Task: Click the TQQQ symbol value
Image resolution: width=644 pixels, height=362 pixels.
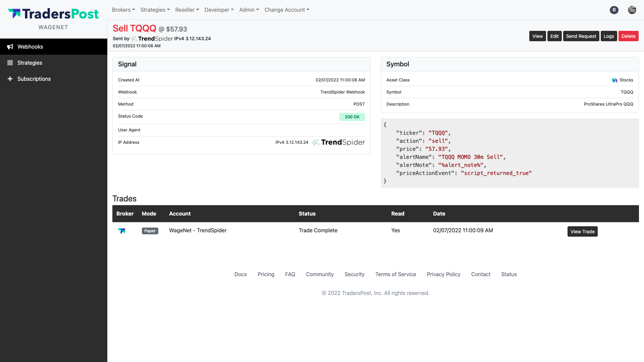Action: coord(627,92)
